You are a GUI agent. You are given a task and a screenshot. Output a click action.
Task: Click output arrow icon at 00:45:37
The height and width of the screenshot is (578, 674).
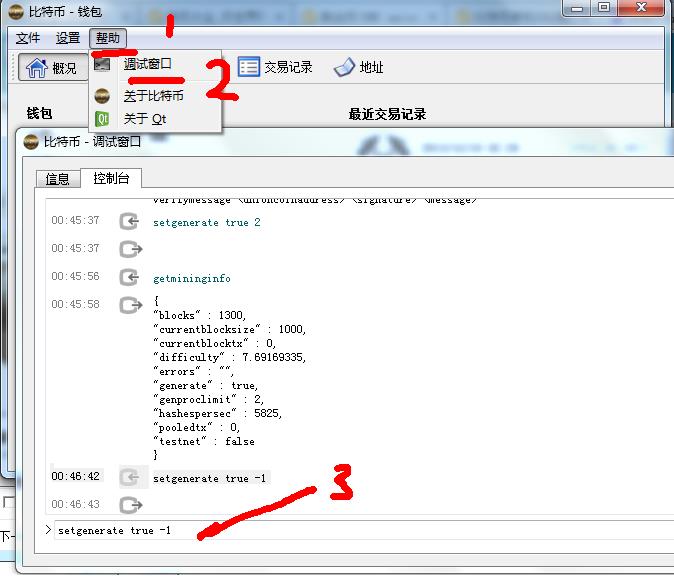coord(131,249)
